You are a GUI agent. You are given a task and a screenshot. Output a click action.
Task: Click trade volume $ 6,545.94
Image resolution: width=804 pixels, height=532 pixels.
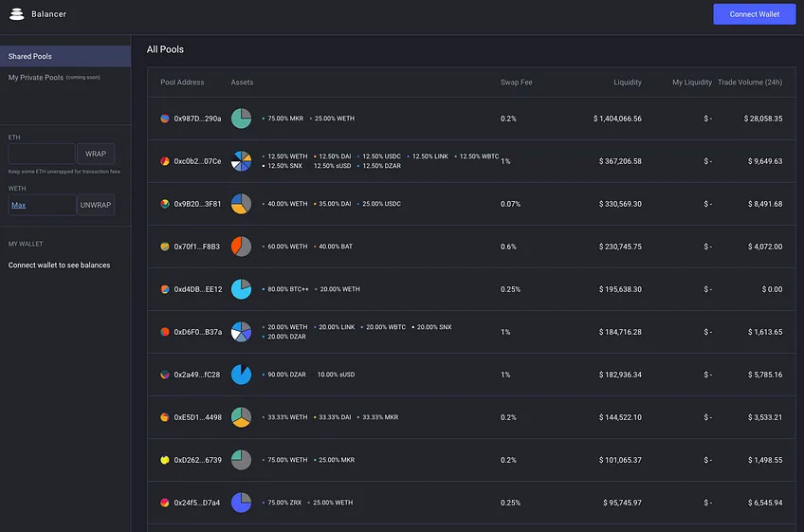click(x=765, y=503)
